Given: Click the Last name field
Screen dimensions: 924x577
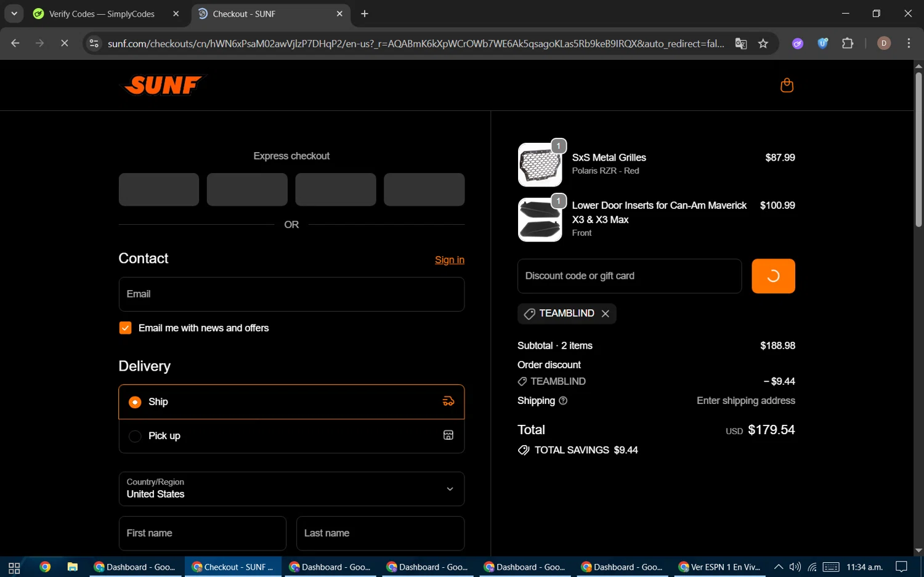Looking at the screenshot, I should tap(380, 533).
